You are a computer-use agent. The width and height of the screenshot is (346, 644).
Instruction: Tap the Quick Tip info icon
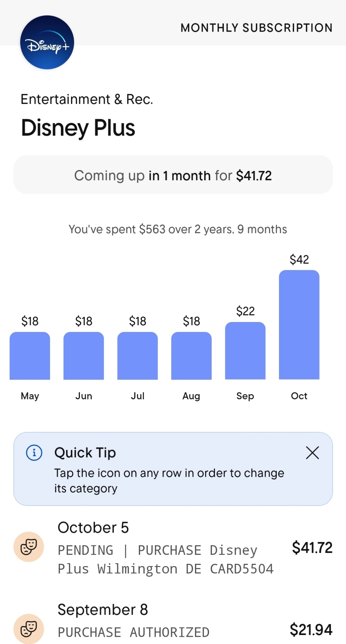(x=34, y=453)
